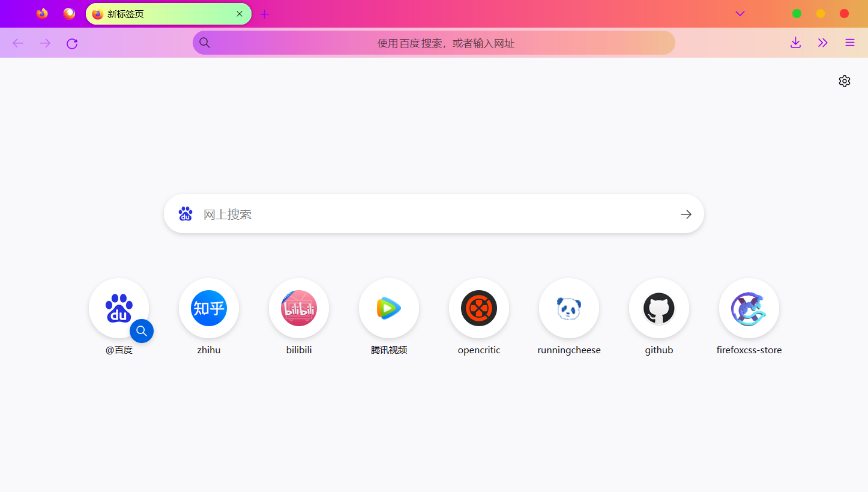868x492 pixels.
Task: Click the magnifier icon in address bar
Action: tap(205, 43)
